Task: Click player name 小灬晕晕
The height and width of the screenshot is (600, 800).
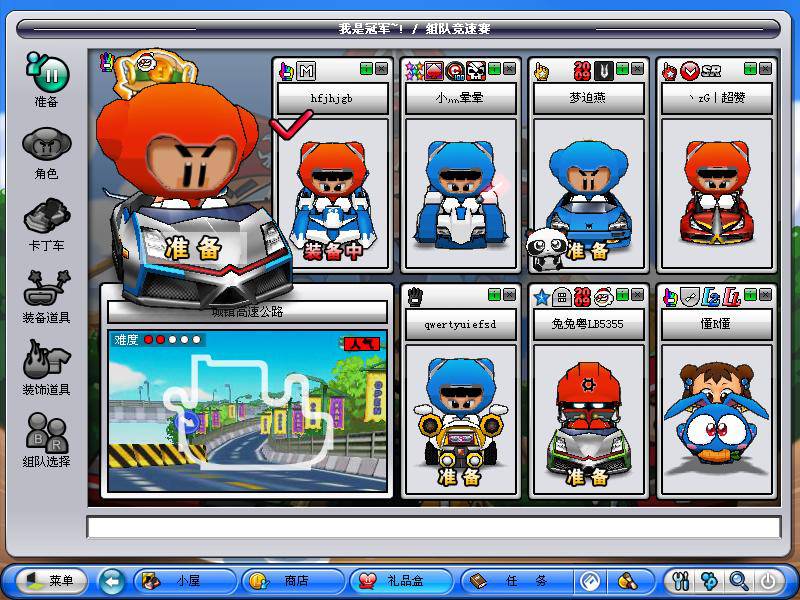Action: click(461, 98)
